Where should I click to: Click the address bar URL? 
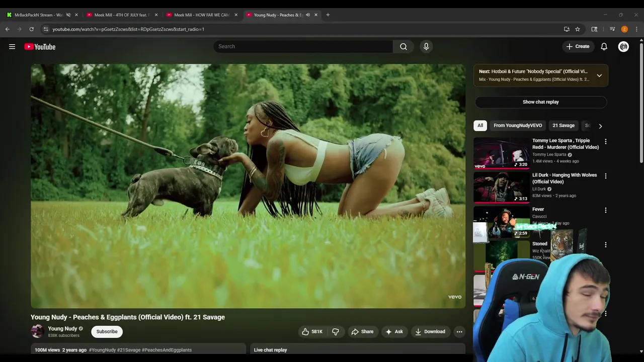tap(128, 29)
